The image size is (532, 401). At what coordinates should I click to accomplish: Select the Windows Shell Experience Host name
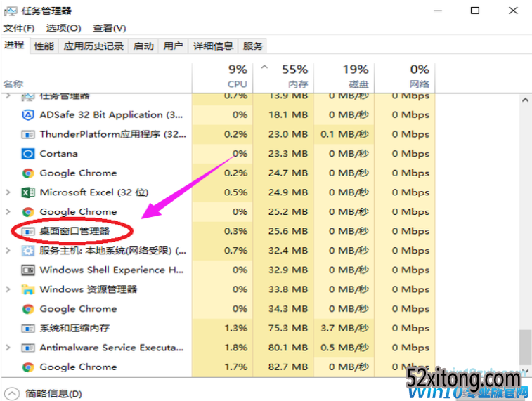(112, 270)
